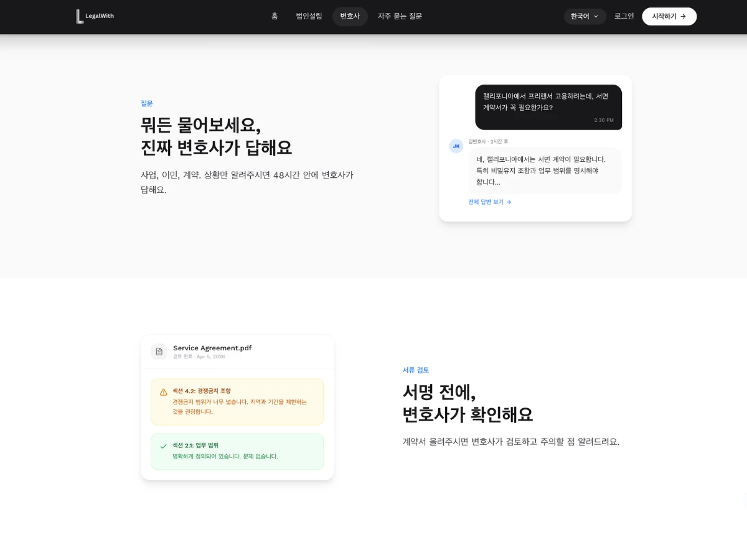Click the 전체 답변 보기 link
The height and width of the screenshot is (560, 747).
(489, 202)
